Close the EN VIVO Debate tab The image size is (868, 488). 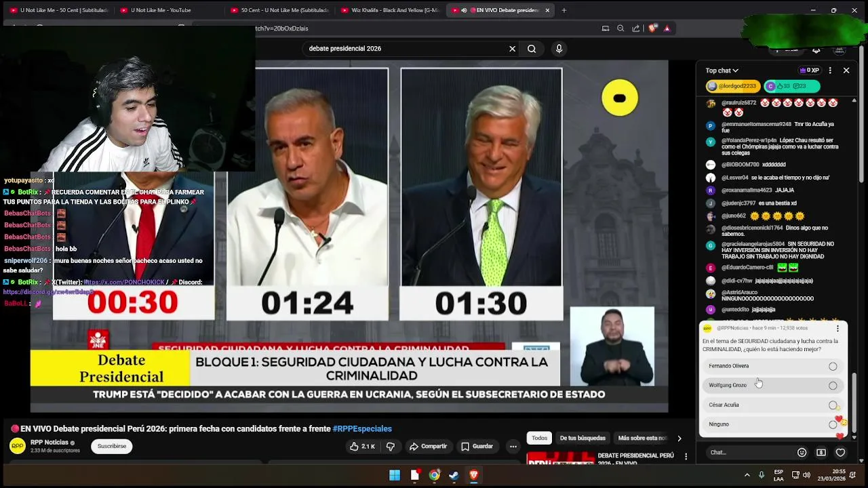(547, 10)
